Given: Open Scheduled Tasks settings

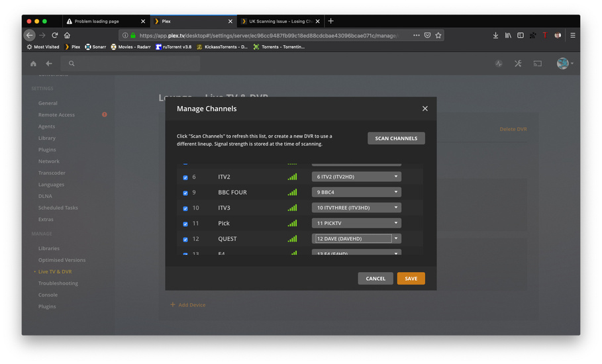Looking at the screenshot, I should tap(58, 208).
